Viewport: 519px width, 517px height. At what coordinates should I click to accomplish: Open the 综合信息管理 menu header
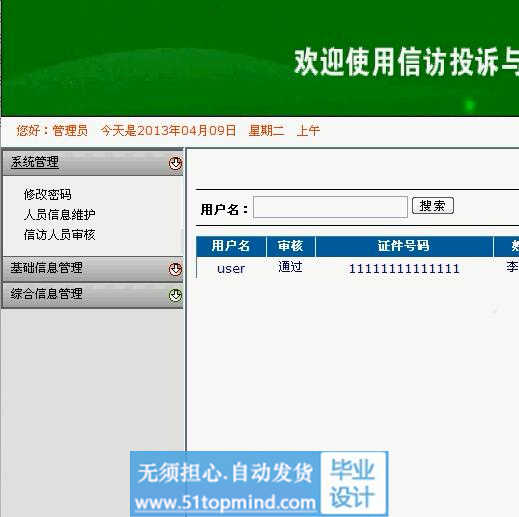[x=46, y=294]
